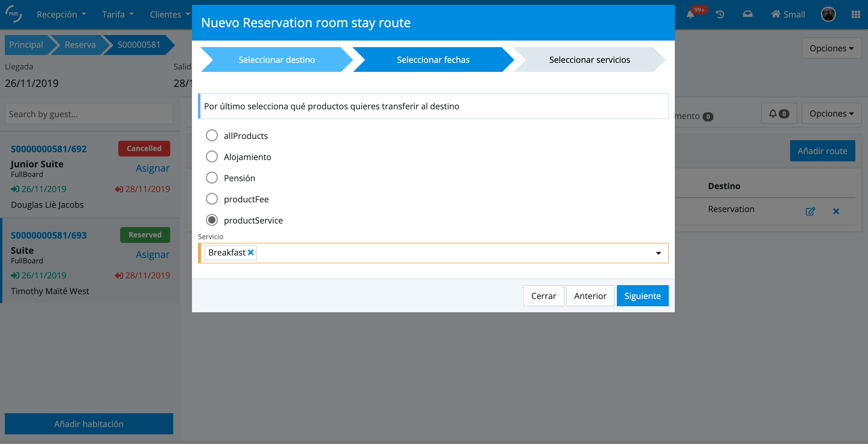
Task: Click the PMS logo icon
Action: pos(14,14)
